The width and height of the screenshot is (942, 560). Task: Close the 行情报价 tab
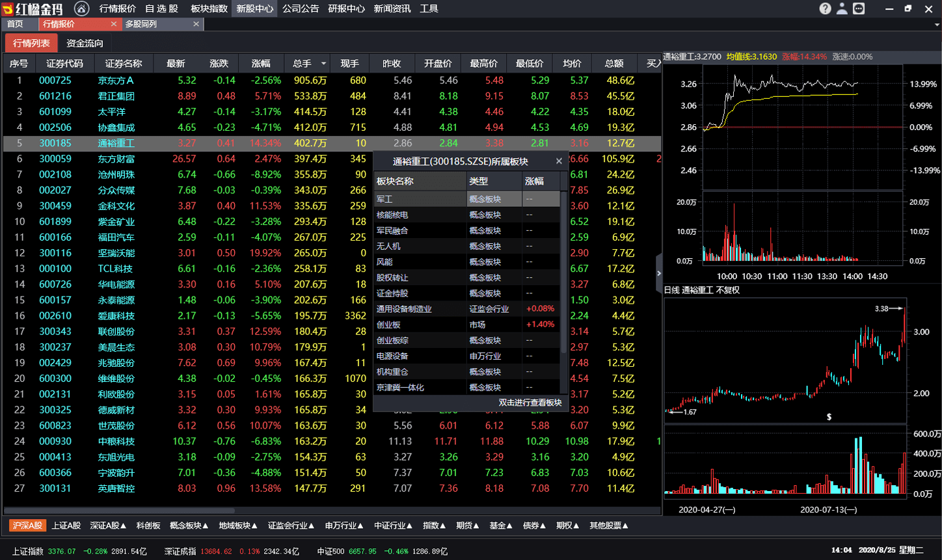[x=114, y=23]
